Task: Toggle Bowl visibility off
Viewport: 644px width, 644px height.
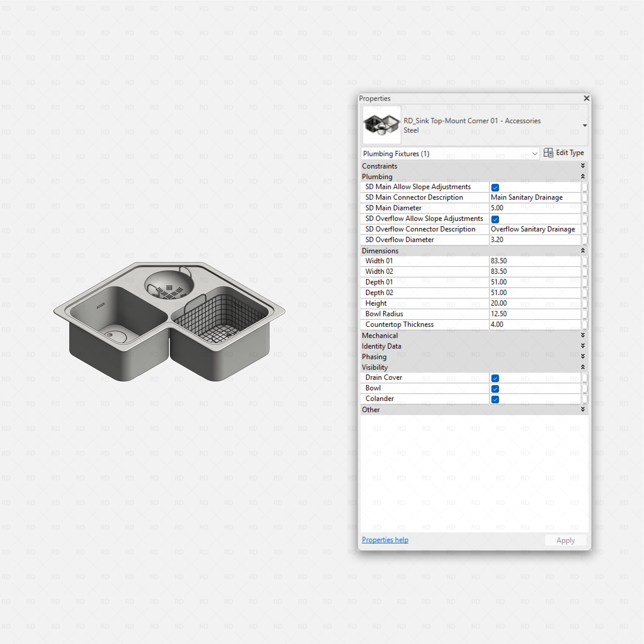Action: point(495,389)
